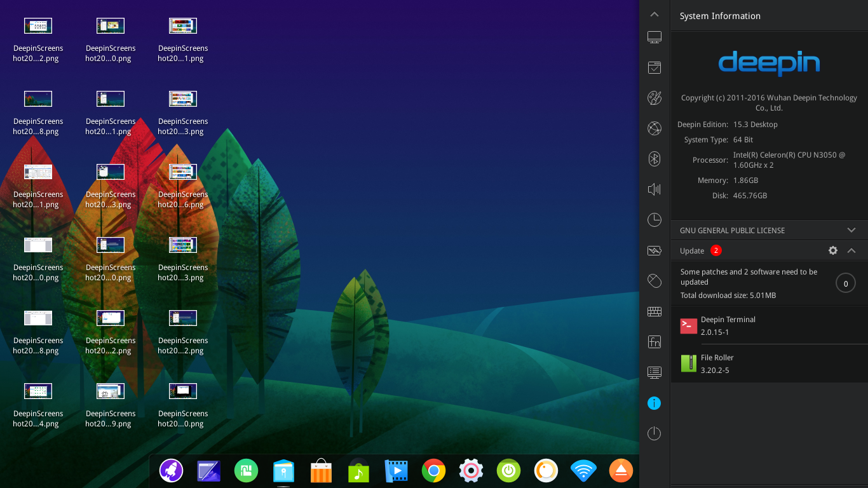The width and height of the screenshot is (868, 488).
Task: Open Display settings in the sidebar
Action: (x=654, y=37)
